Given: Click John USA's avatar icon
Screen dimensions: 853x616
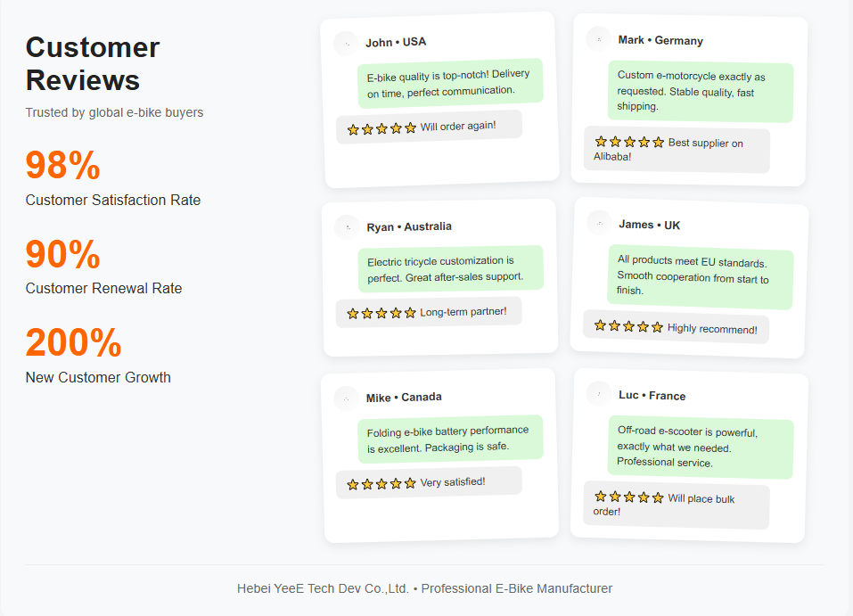Looking at the screenshot, I should (x=347, y=44).
